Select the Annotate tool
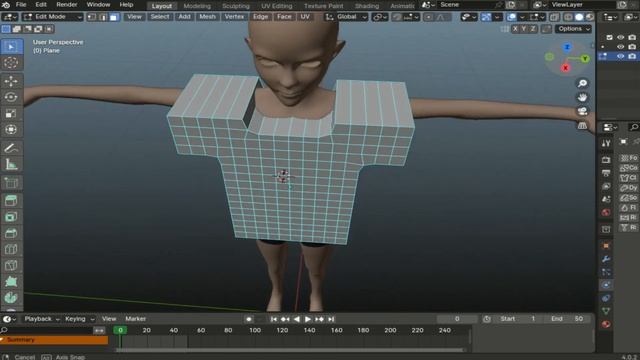 pos(11,148)
